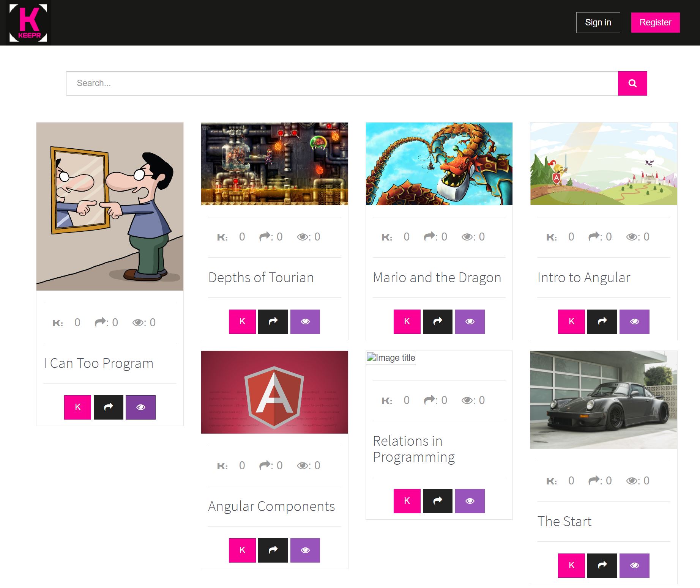The image size is (700, 588).
Task: Click the 'Angular Components' title
Action: tap(271, 506)
